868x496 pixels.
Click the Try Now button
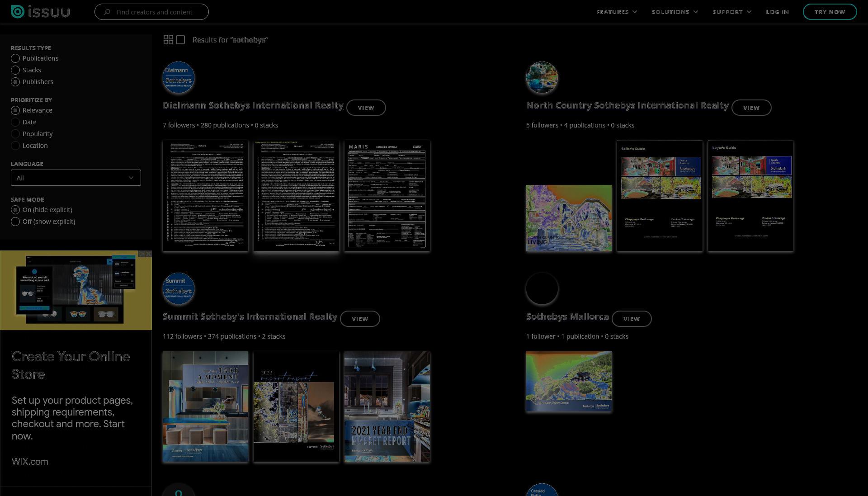(830, 12)
